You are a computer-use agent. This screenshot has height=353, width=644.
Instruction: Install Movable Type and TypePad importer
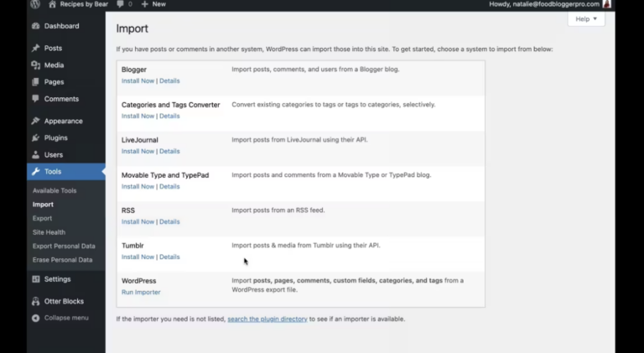pos(138,186)
